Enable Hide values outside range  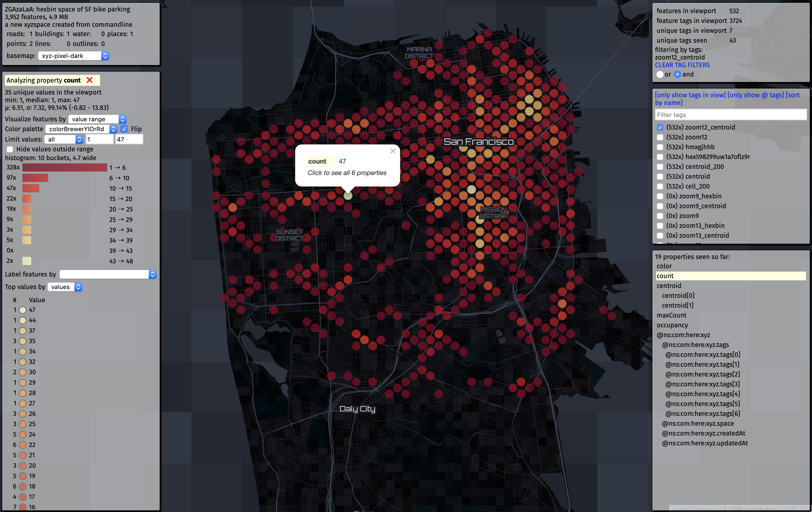pyautogui.click(x=10, y=149)
